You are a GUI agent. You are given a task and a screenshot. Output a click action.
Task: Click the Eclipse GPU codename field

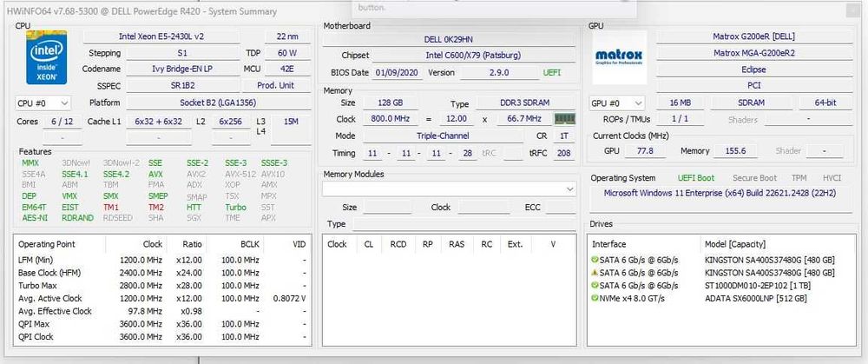point(754,69)
